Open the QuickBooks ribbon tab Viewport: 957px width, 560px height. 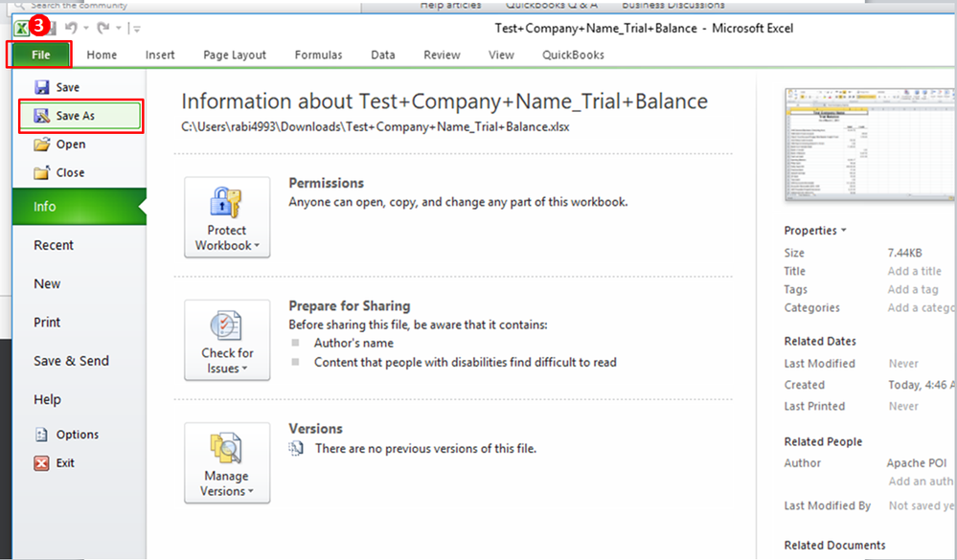[573, 55]
